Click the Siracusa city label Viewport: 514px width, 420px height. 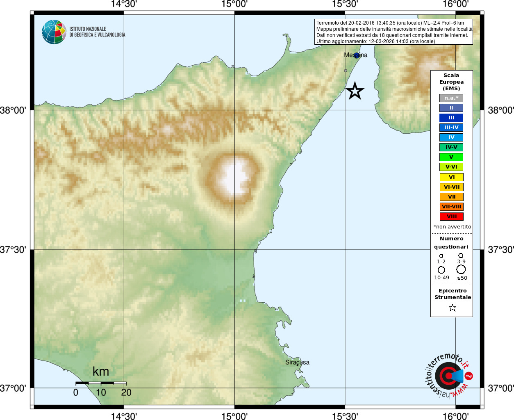(x=297, y=363)
